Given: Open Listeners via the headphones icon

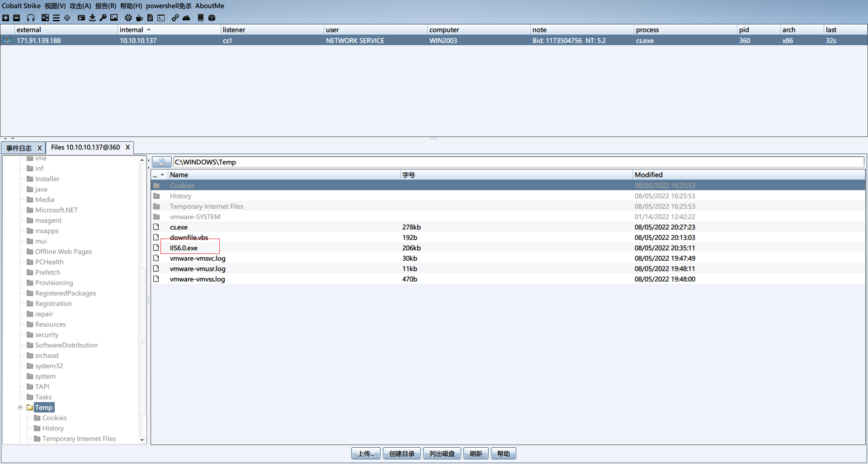Looking at the screenshot, I should coord(31,18).
